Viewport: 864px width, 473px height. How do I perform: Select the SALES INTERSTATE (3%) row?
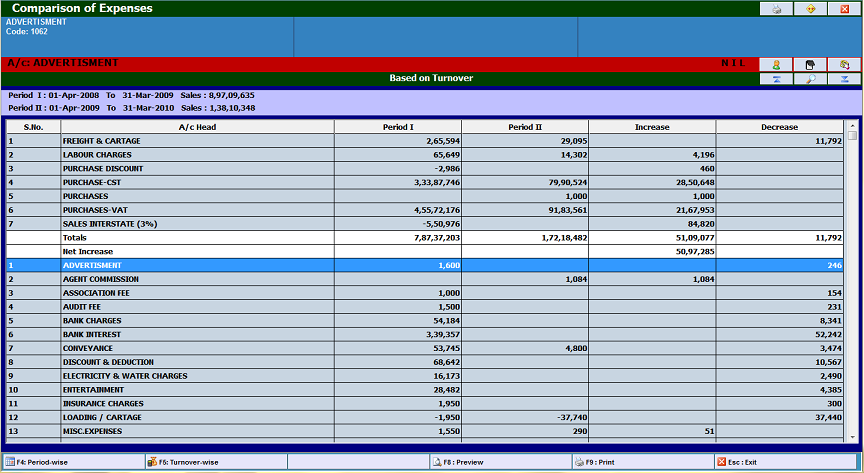[x=425, y=224]
